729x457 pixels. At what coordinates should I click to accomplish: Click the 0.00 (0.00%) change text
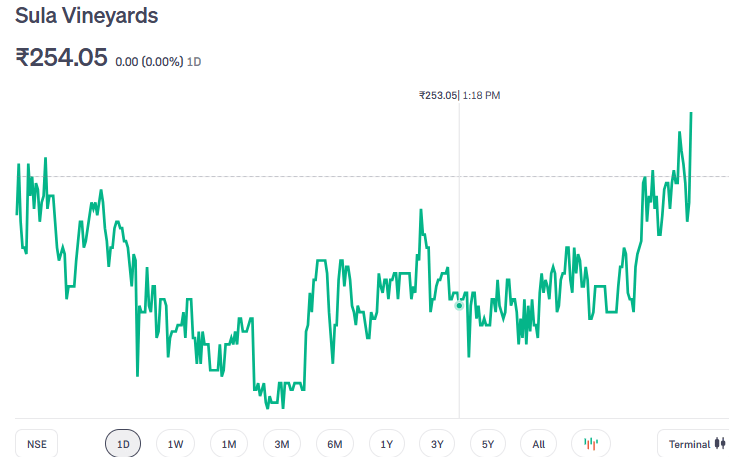coord(149,62)
